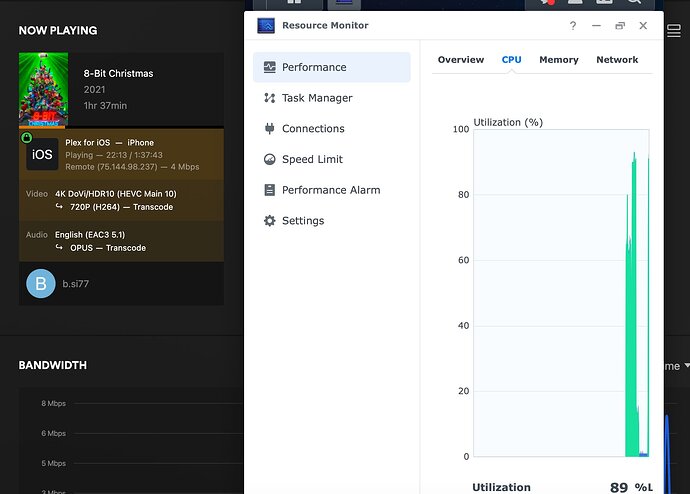
Task: Click the Performance waveform icon
Action: tap(269, 67)
